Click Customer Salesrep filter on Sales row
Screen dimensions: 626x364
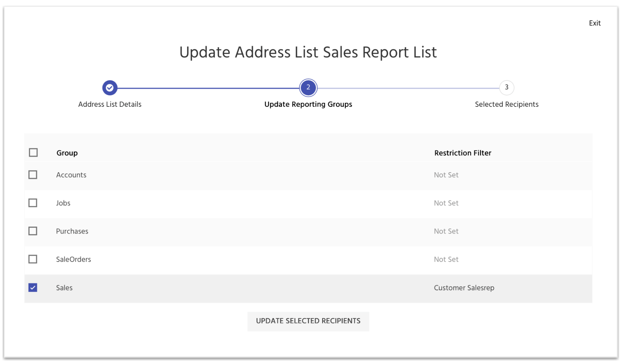coord(464,288)
